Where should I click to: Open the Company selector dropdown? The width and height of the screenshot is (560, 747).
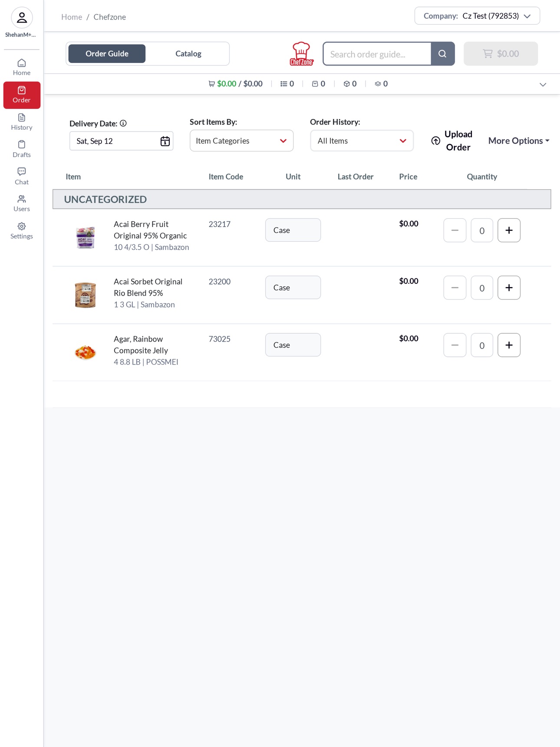click(x=477, y=16)
